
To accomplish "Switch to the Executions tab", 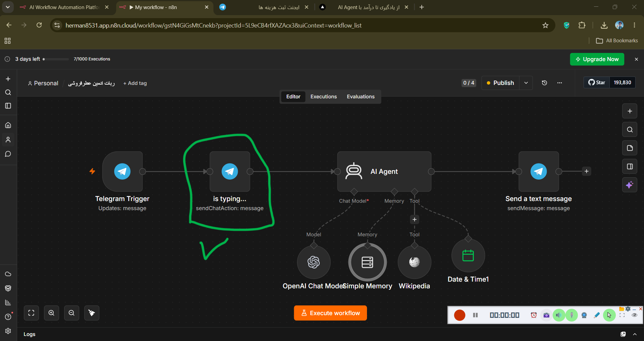I will click(323, 97).
